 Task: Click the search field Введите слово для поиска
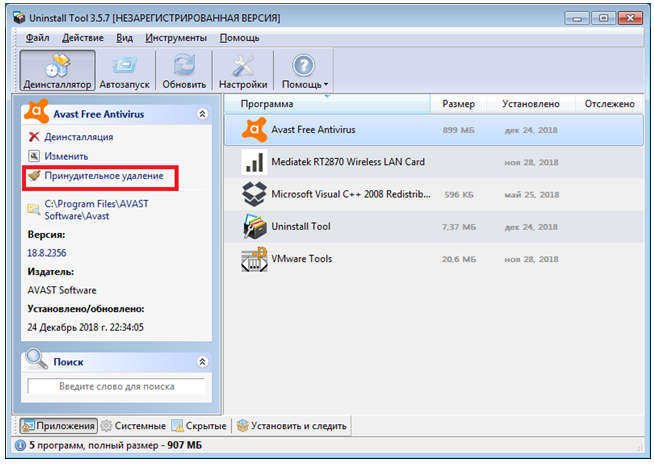[x=116, y=386]
